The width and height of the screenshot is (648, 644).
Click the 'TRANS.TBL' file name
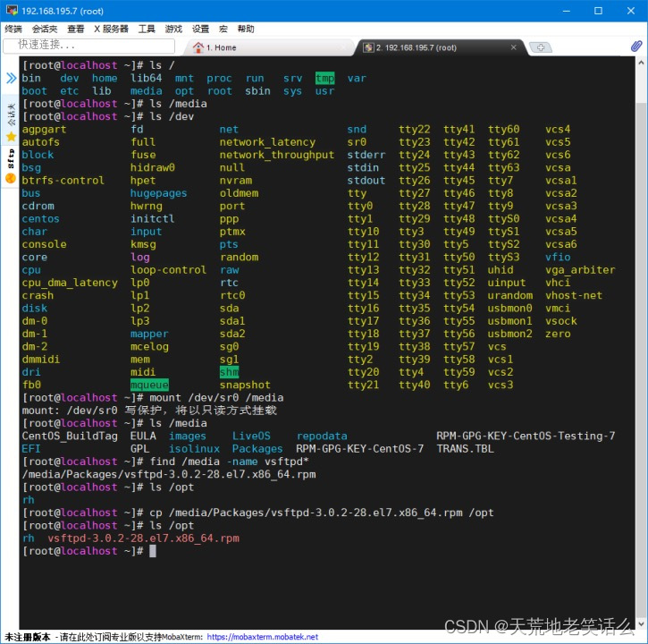(466, 449)
